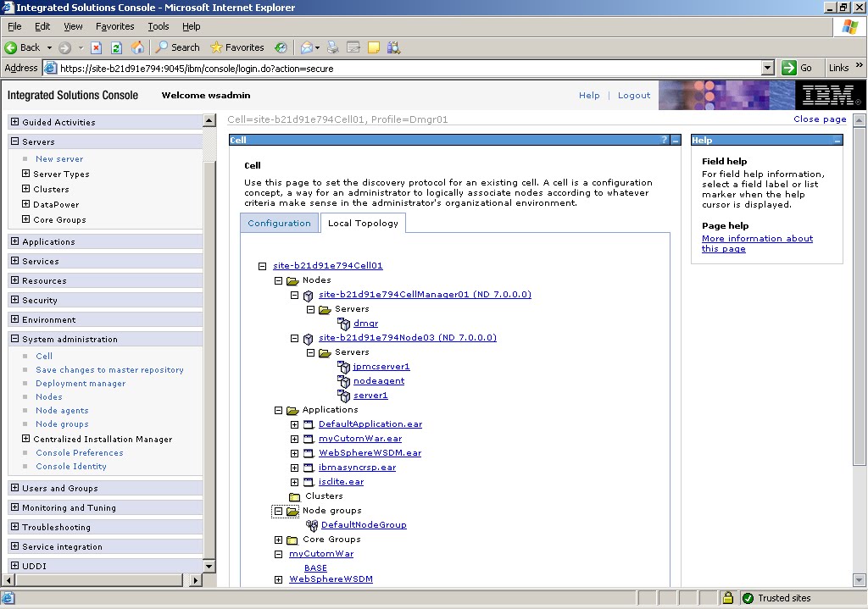This screenshot has height=609, width=868.
Task: Expand the Security navigation section
Action: pos(15,299)
